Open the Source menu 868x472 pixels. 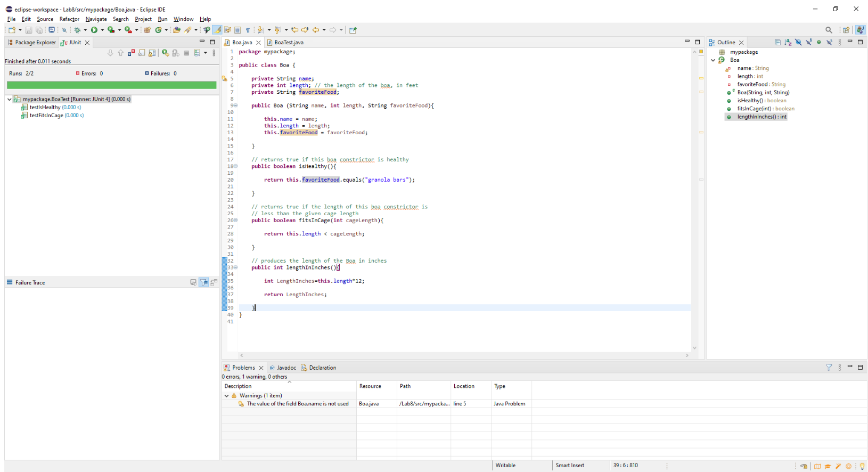click(x=45, y=19)
